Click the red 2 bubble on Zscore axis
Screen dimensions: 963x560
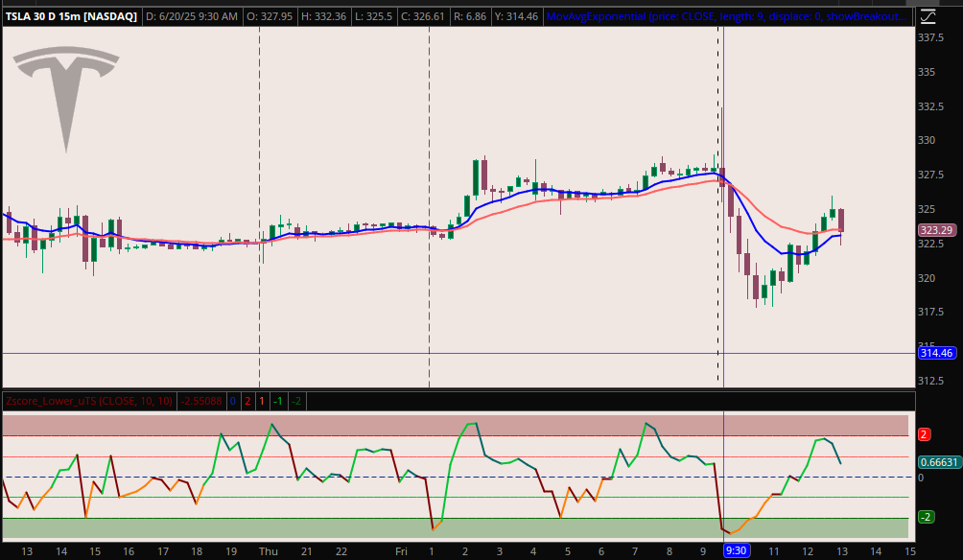tap(924, 434)
